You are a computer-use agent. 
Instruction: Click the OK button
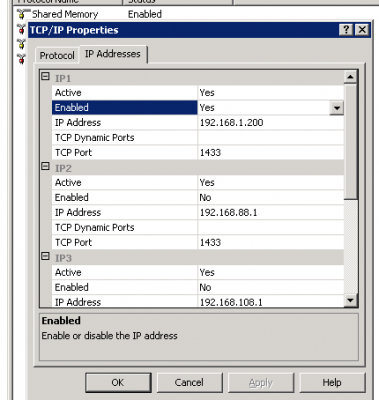(118, 382)
